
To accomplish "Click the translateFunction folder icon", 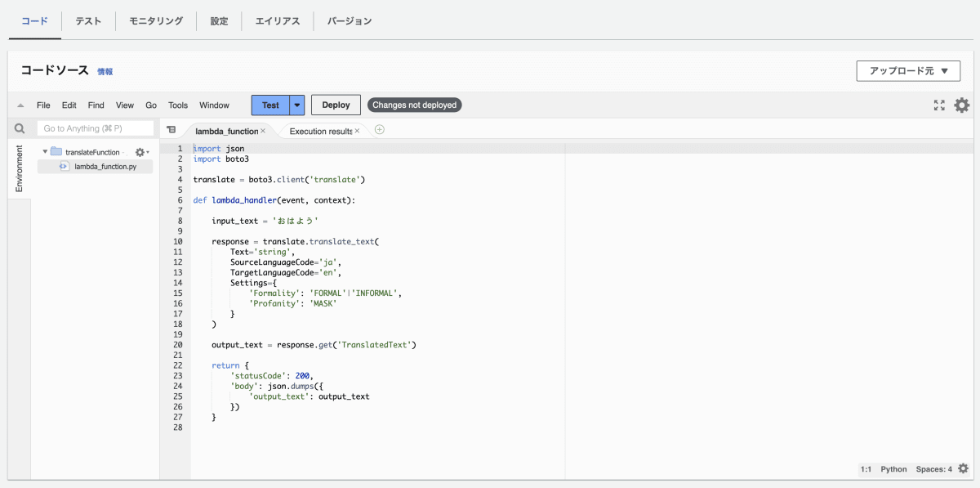I will 56,152.
